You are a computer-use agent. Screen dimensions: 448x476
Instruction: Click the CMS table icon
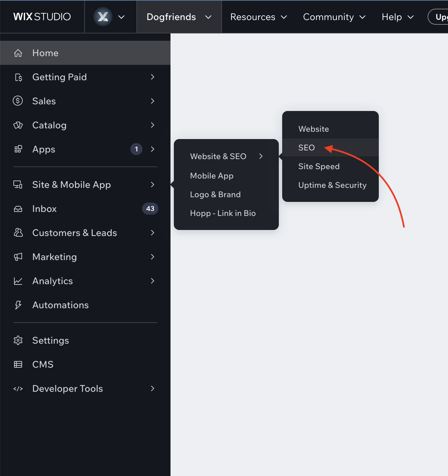(x=18, y=364)
